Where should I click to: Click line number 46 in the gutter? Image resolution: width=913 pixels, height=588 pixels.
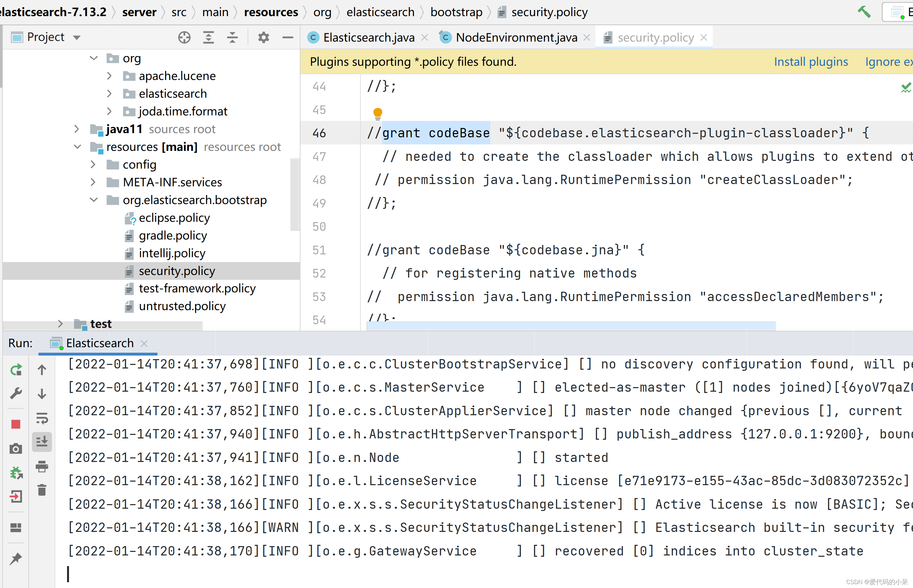point(319,133)
